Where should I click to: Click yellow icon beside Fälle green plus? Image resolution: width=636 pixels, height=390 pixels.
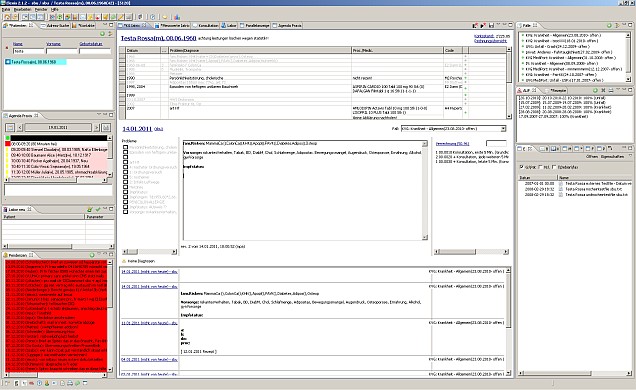point(617,26)
